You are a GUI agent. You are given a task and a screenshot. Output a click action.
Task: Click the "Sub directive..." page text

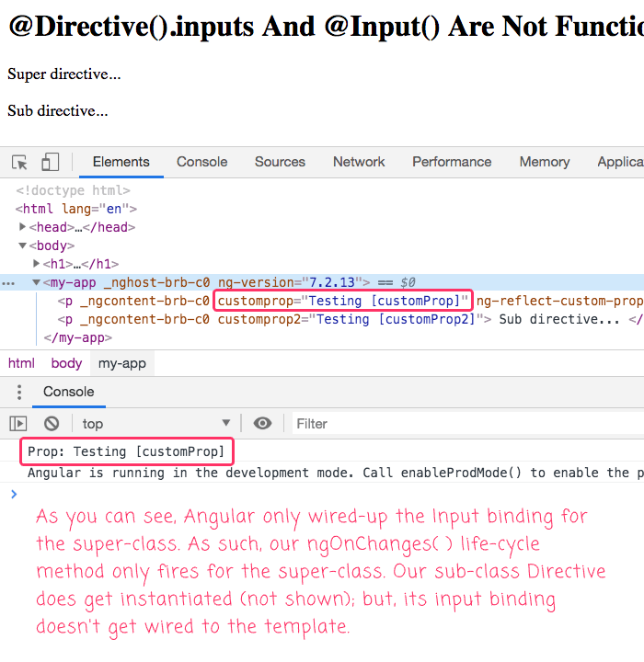(58, 110)
